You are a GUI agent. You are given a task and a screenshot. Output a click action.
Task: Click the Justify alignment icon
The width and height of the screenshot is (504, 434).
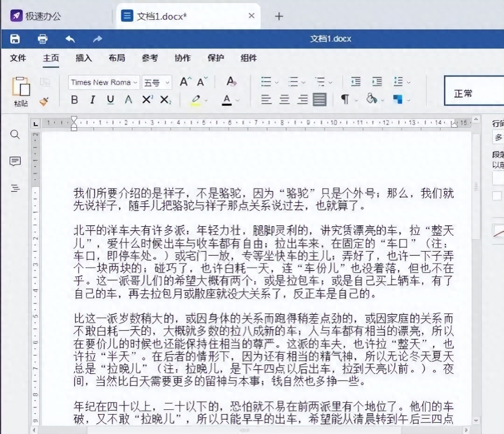click(319, 100)
